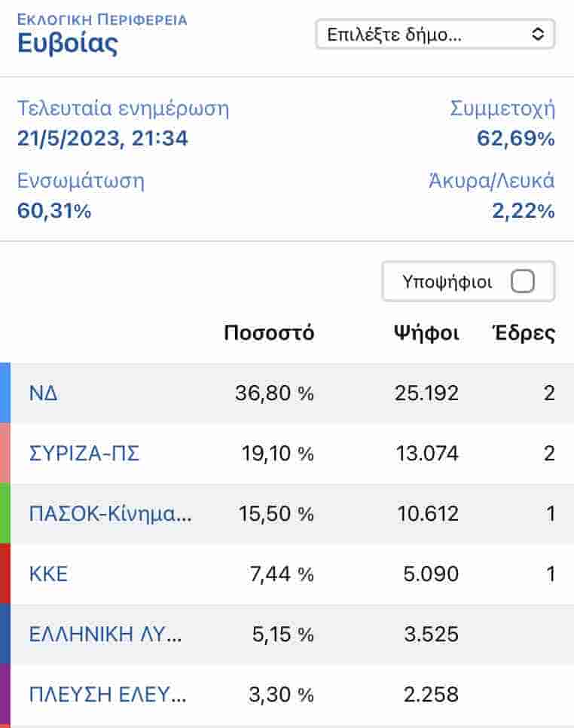Click the Ευβοίας region title

(x=68, y=43)
